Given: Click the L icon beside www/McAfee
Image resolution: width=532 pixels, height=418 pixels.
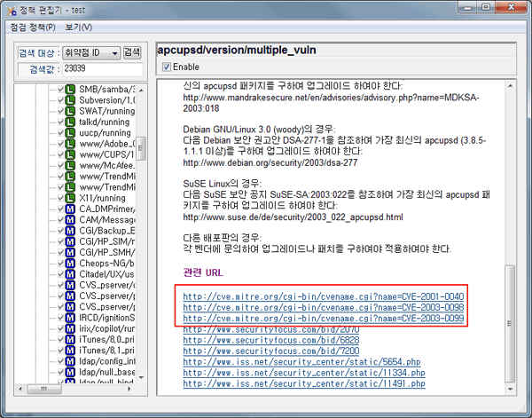Looking at the screenshot, I should pyautogui.click(x=70, y=165).
